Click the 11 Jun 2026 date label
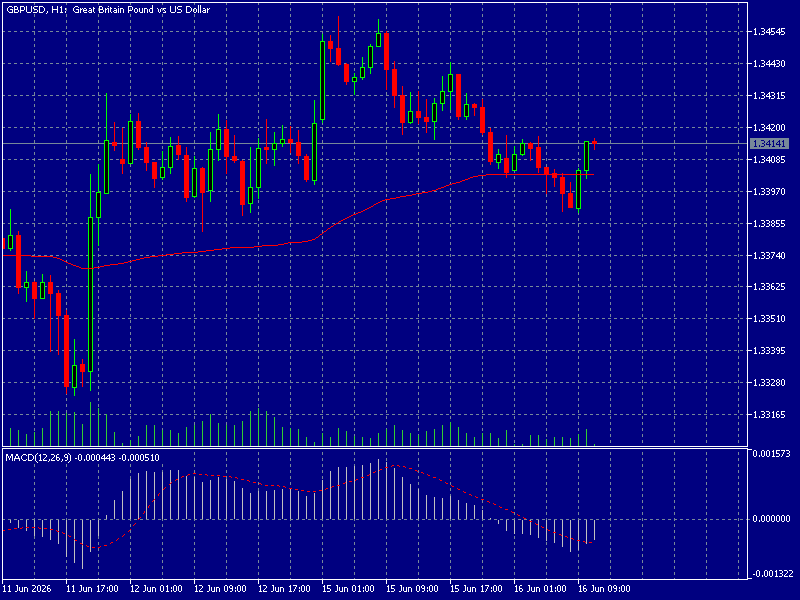The height and width of the screenshot is (600, 800). [27, 589]
